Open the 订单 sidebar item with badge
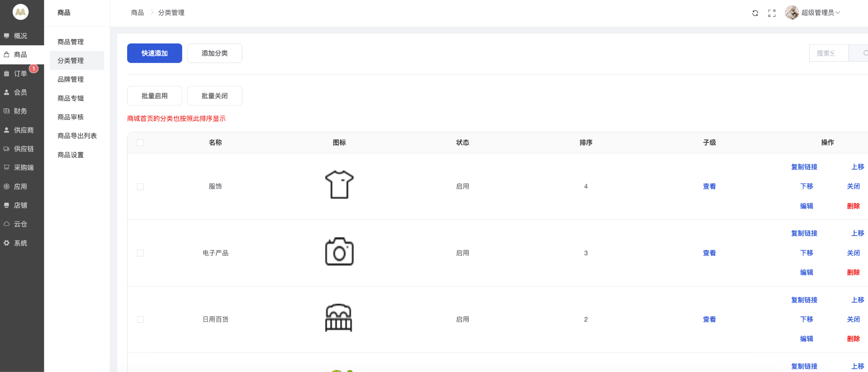Viewport: 868px width, 372px height. 20,74
